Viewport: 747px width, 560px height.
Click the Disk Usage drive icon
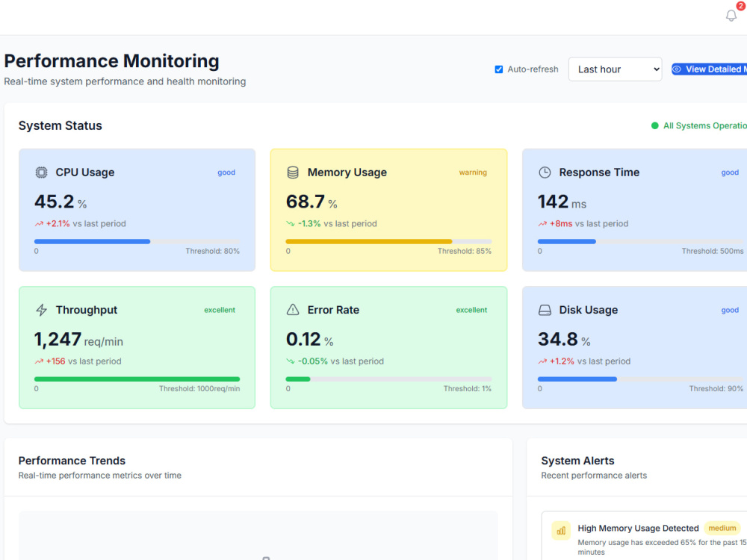(545, 310)
